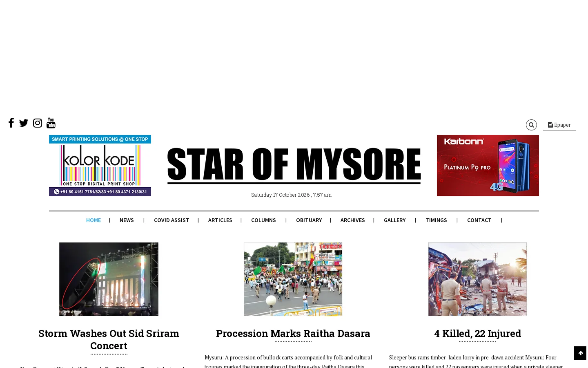588x368 pixels.
Task: Open the Archives menu item
Action: (x=353, y=220)
